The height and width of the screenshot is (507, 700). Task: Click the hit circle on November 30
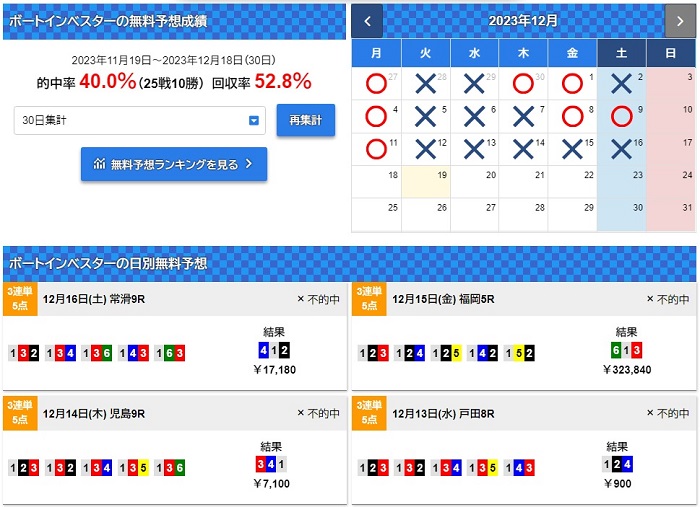[522, 85]
